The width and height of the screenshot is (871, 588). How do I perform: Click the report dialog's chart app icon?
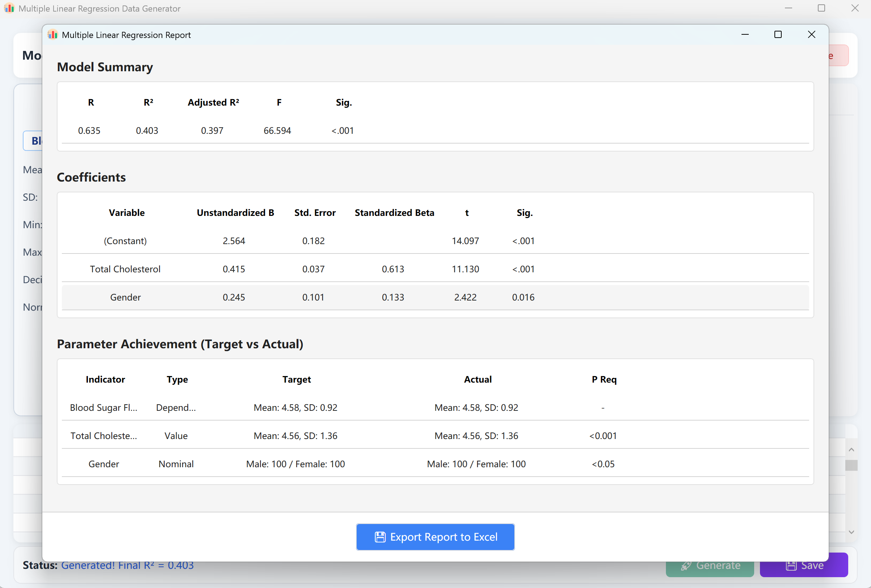point(53,34)
